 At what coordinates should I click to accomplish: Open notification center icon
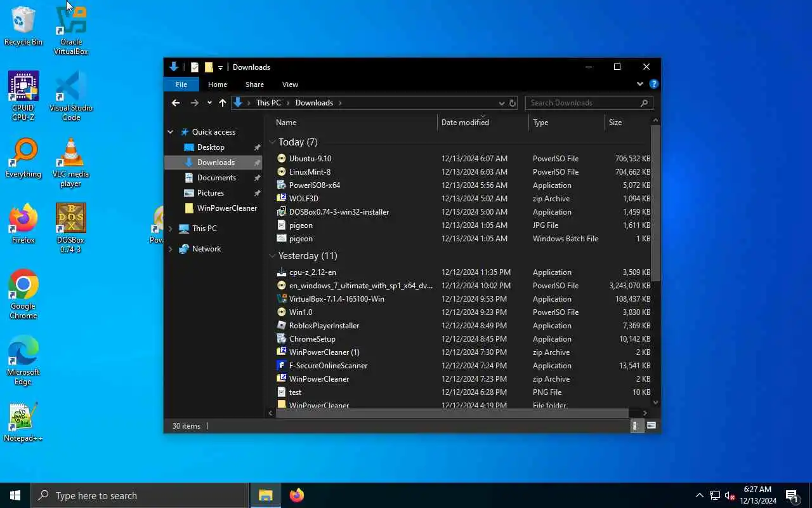click(792, 495)
